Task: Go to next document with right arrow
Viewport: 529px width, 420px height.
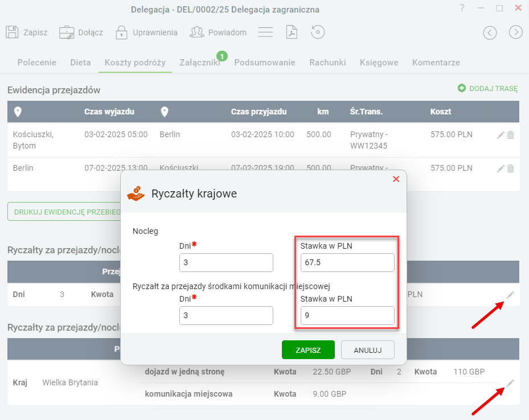Action: [x=515, y=32]
